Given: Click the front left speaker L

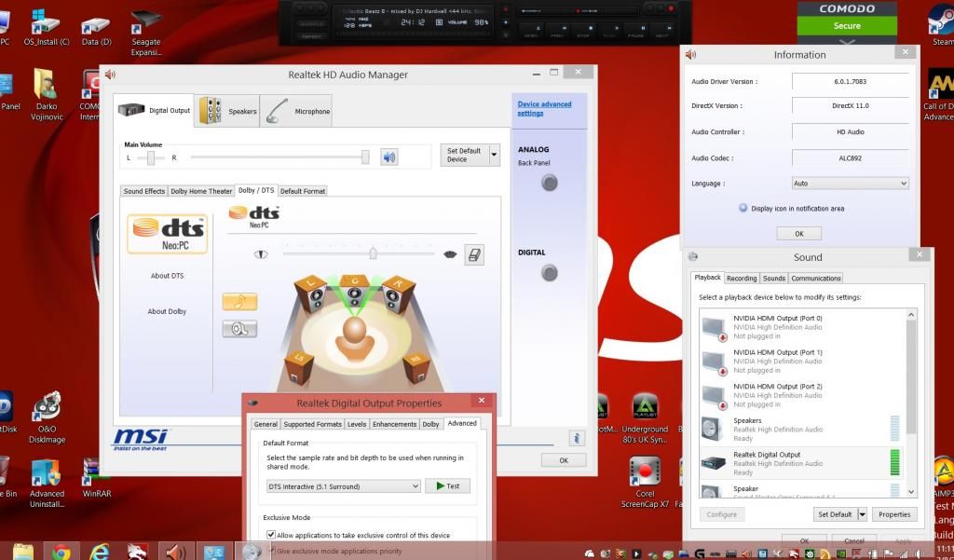Looking at the screenshot, I should pos(311,294).
